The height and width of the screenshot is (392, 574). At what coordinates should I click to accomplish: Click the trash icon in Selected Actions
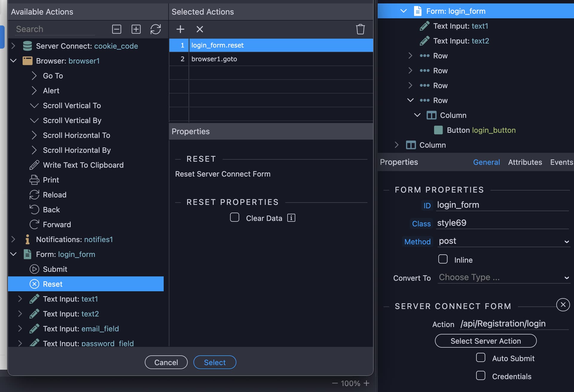click(x=360, y=29)
